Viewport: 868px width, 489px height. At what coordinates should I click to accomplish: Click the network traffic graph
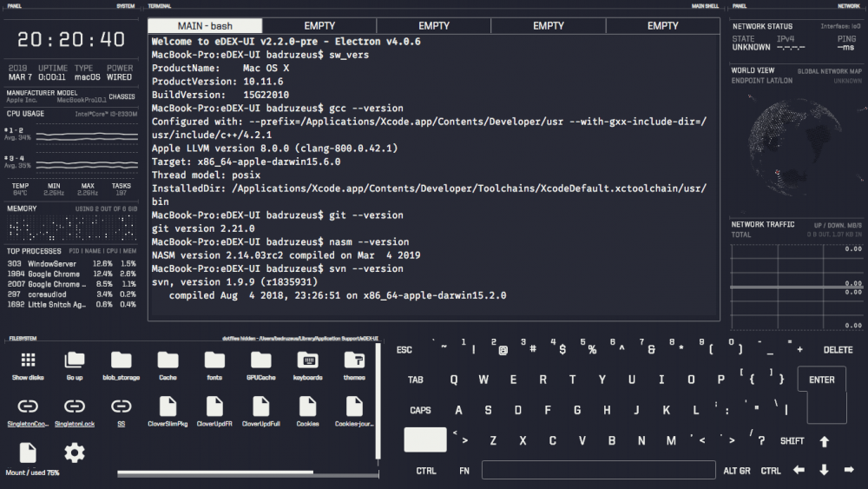click(796, 287)
